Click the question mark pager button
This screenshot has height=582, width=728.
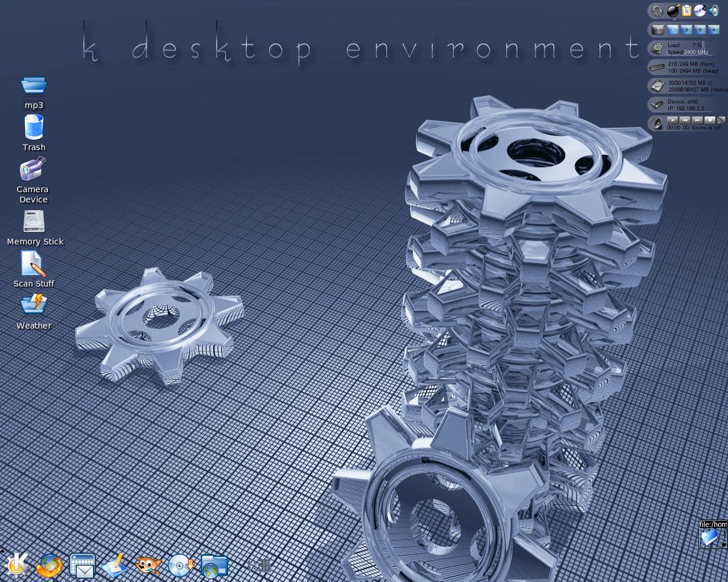[x=658, y=30]
